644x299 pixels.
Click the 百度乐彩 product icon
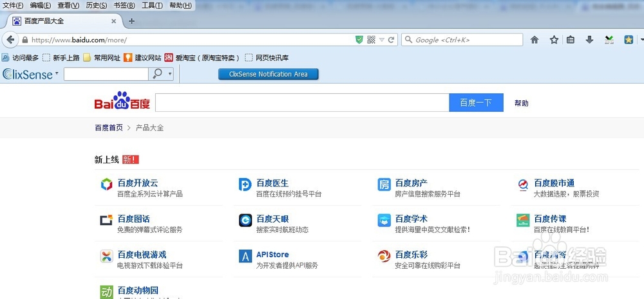[384, 257]
